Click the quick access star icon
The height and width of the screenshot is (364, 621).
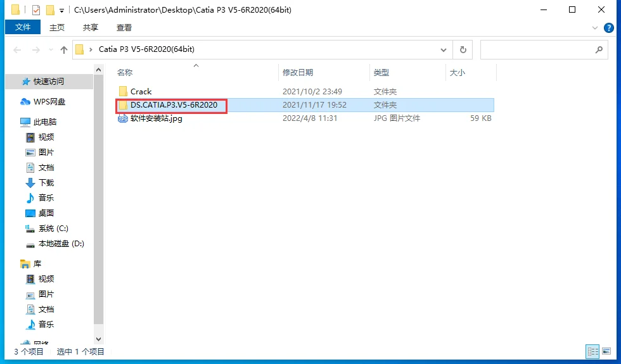(26, 82)
